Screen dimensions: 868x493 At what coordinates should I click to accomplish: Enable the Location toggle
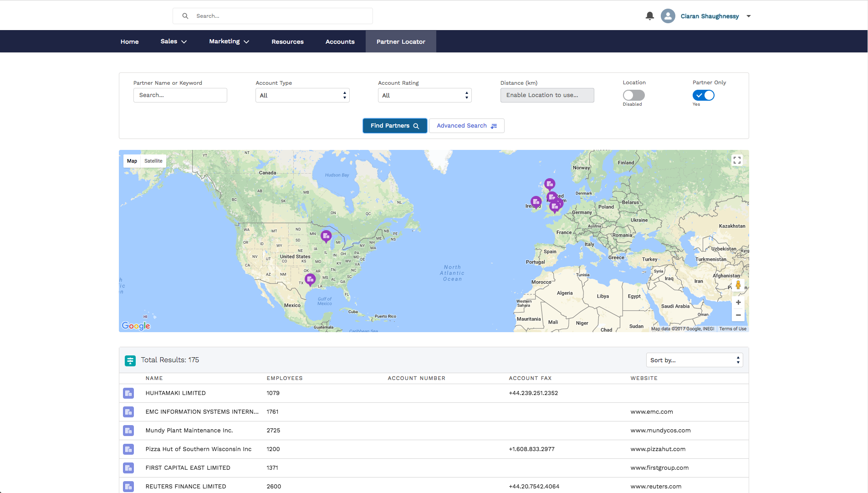coord(633,95)
